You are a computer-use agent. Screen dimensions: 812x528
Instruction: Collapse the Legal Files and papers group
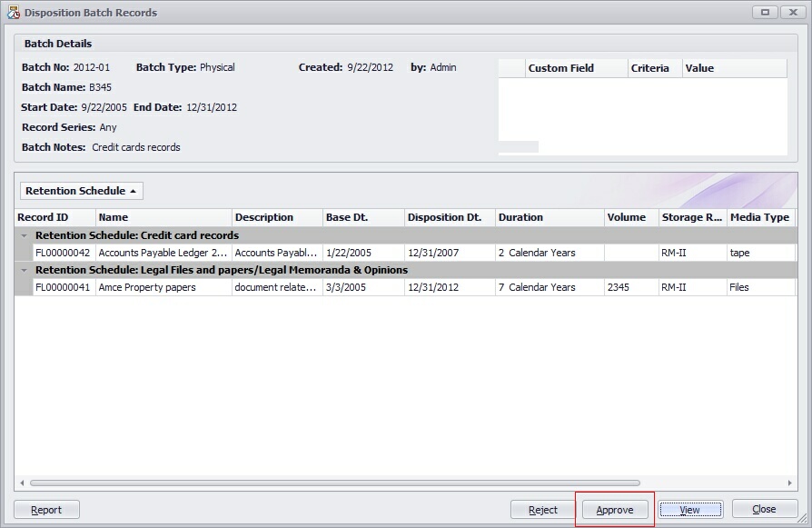coord(24,270)
